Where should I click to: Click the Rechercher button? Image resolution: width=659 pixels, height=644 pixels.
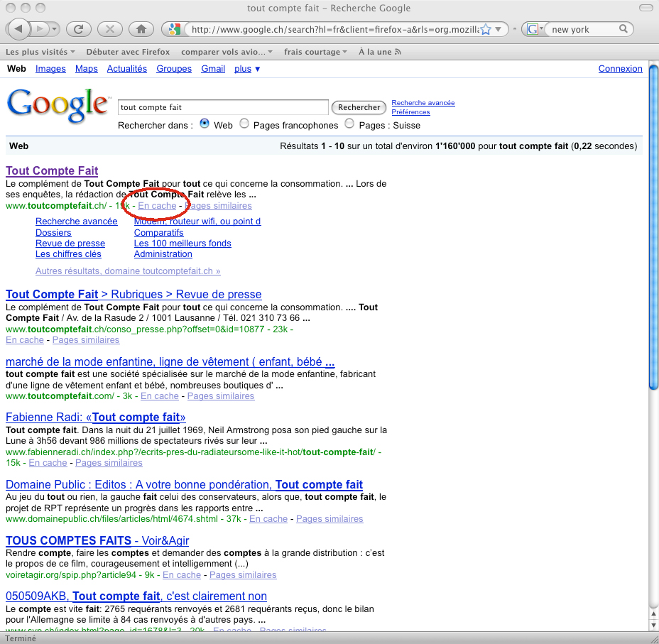[359, 107]
